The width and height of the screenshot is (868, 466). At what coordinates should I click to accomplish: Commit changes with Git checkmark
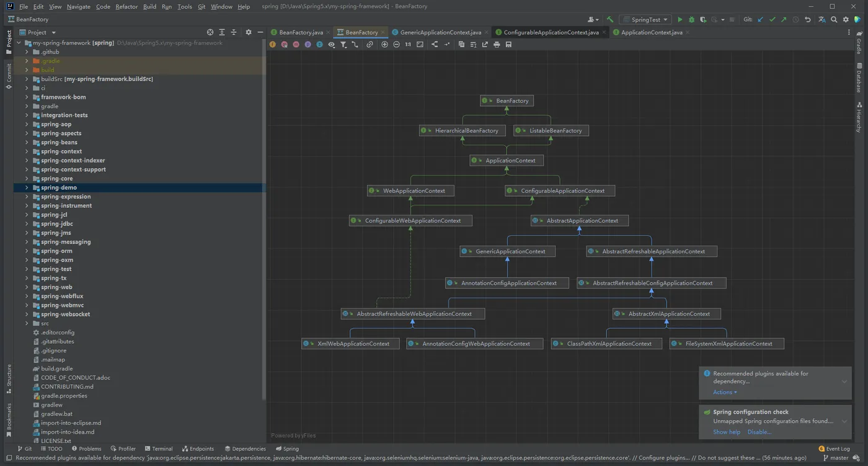(x=773, y=19)
